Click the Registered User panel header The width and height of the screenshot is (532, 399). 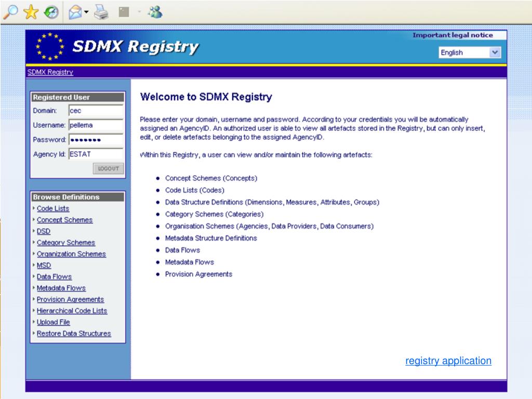click(78, 97)
